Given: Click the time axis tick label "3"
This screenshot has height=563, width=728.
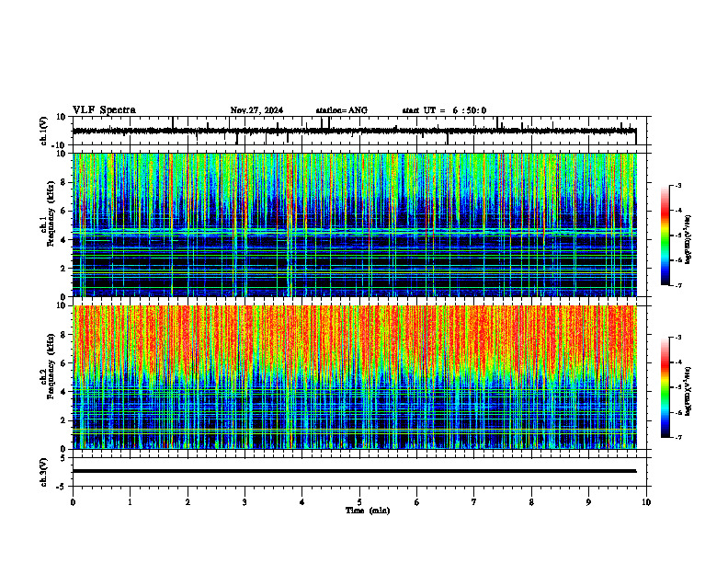Looking at the screenshot, I should [x=245, y=502].
